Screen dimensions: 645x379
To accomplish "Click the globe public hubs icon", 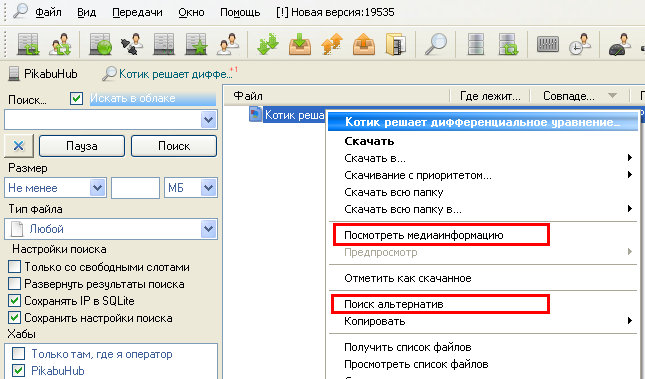I will 100,44.
